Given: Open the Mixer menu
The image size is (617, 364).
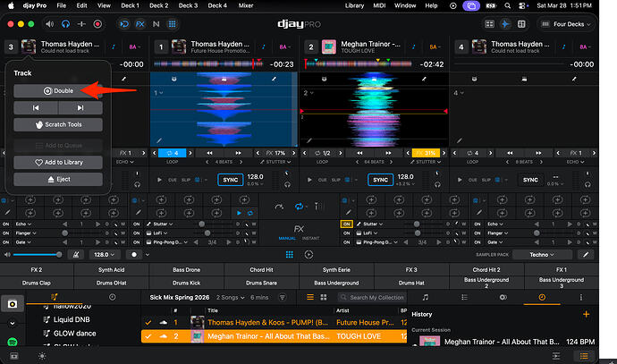Looking at the screenshot, I should [x=246, y=5].
